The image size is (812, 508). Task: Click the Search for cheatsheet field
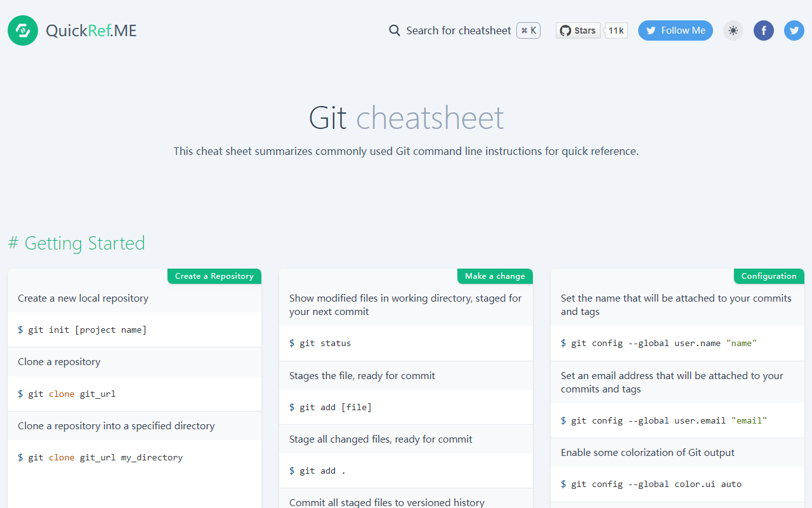[464, 30]
